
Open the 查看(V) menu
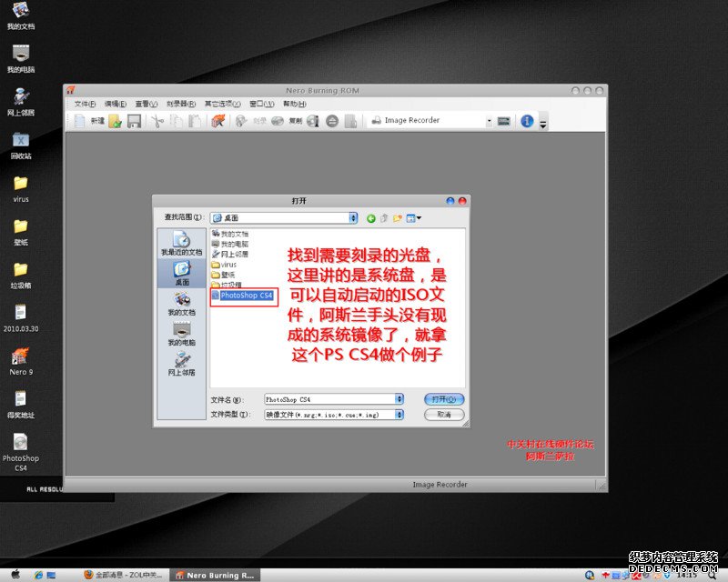click(x=147, y=104)
